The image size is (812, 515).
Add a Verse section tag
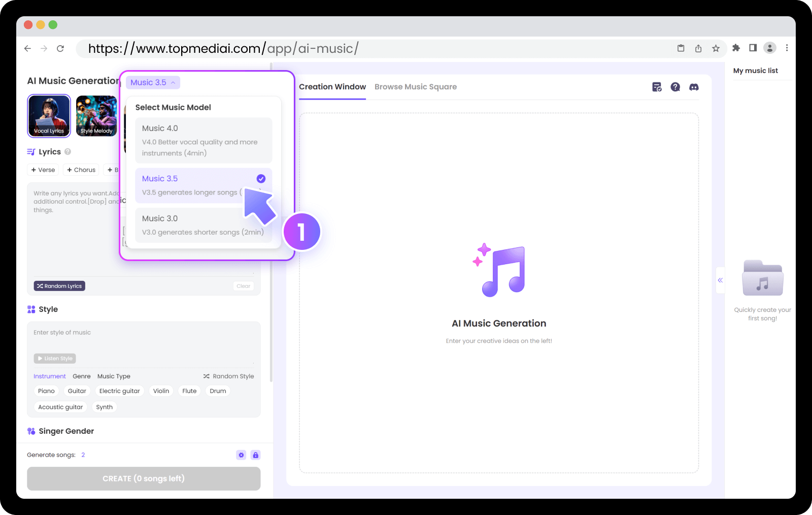pyautogui.click(x=43, y=170)
